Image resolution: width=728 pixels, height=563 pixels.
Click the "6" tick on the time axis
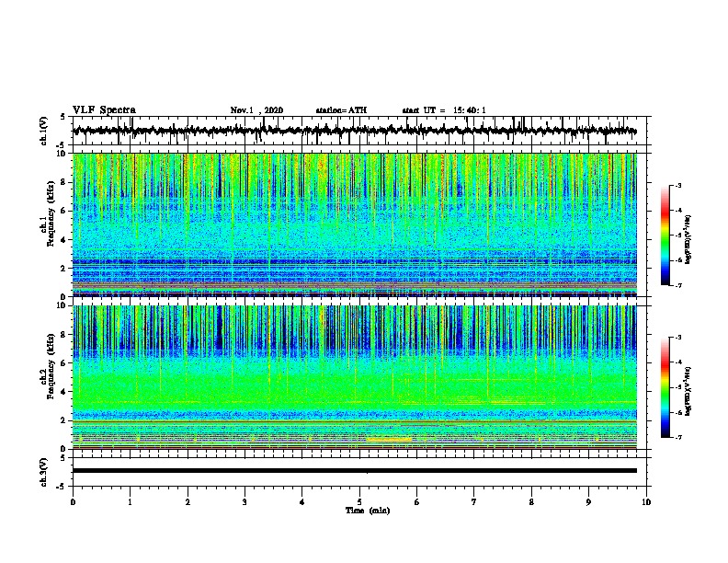coord(417,502)
